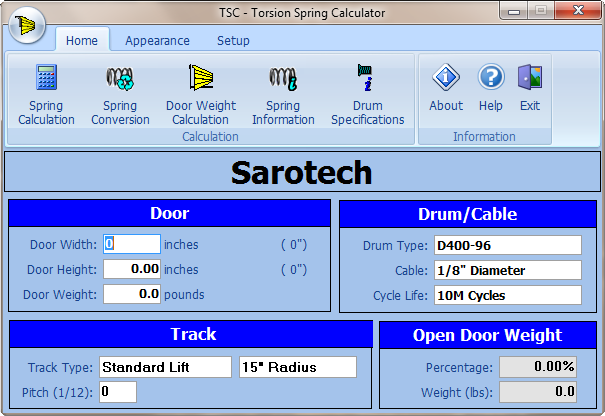Click the Door Height input field
605x416 pixels.
[x=132, y=269]
